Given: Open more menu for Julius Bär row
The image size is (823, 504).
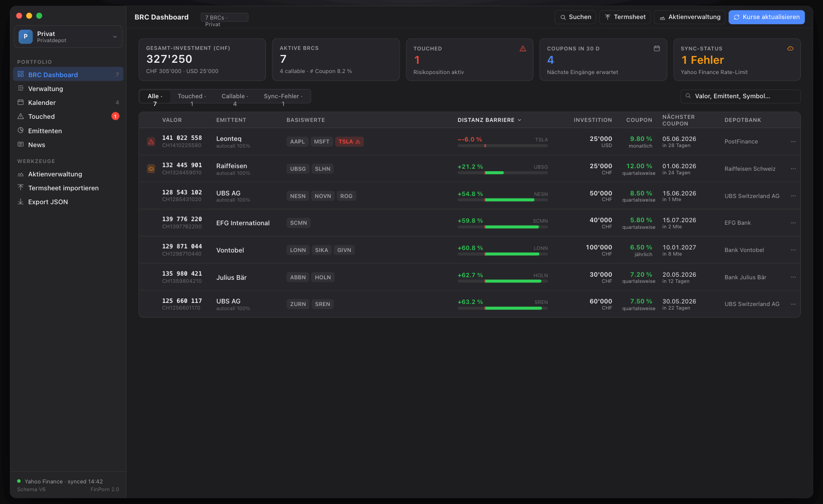Looking at the screenshot, I should tap(793, 277).
